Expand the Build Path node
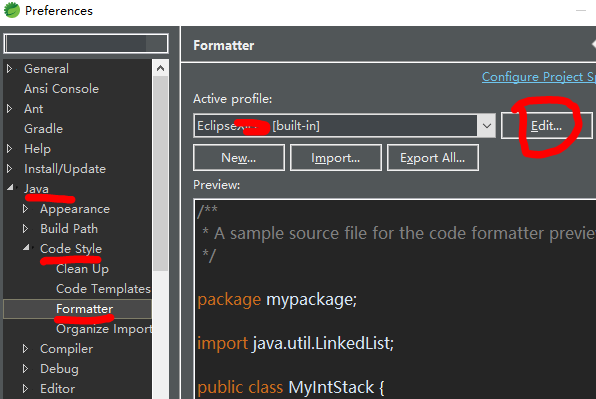 click(25, 228)
